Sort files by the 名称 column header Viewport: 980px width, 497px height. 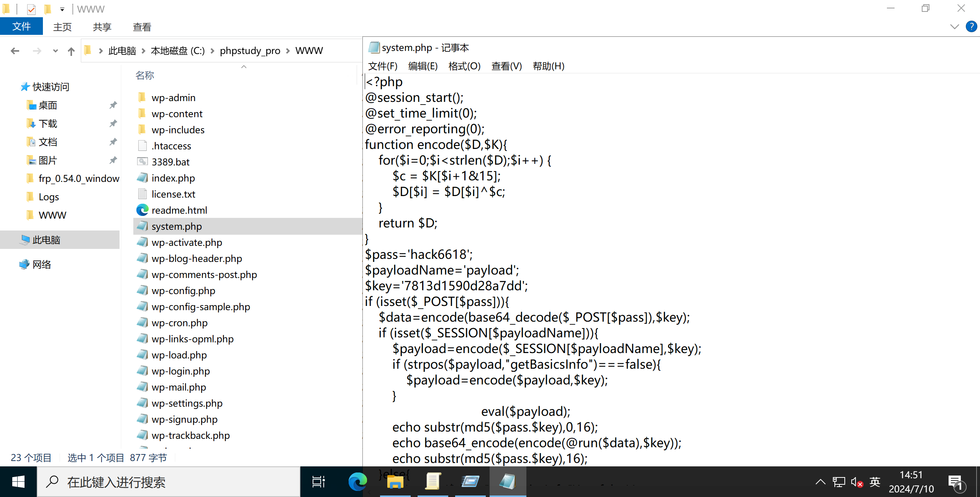145,75
